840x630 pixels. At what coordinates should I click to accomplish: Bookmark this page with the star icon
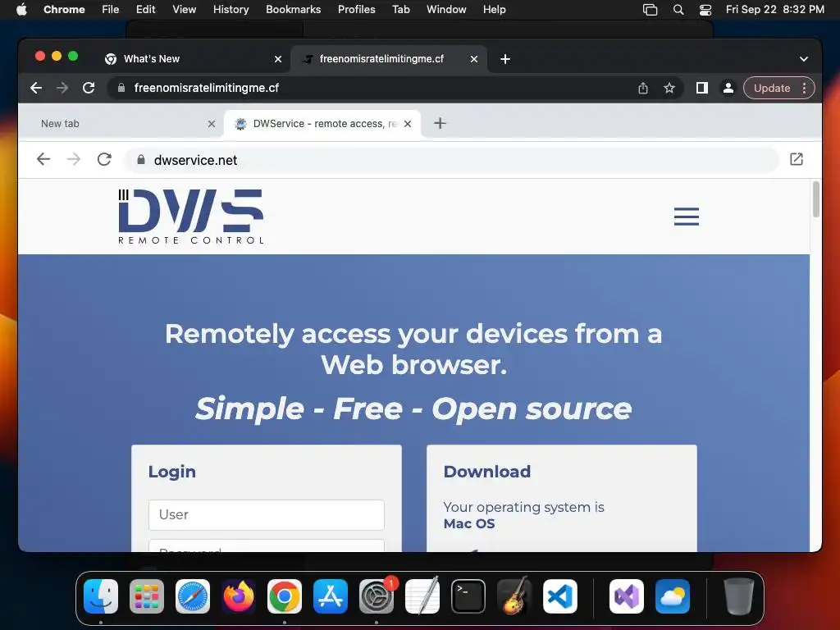point(669,89)
